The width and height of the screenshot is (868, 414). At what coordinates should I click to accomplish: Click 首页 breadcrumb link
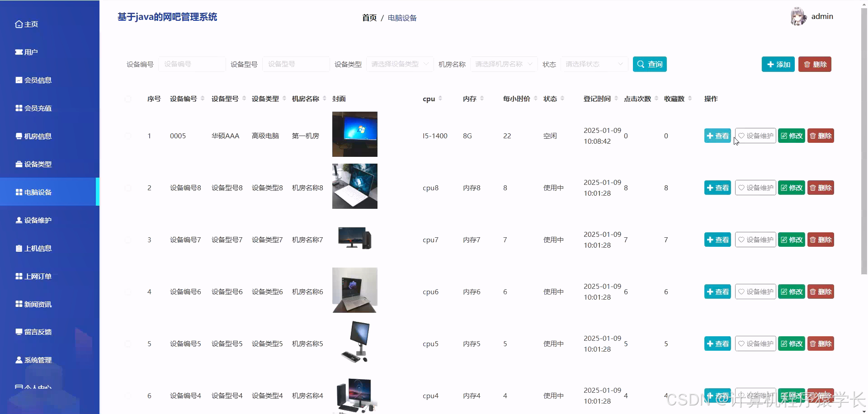(x=369, y=18)
